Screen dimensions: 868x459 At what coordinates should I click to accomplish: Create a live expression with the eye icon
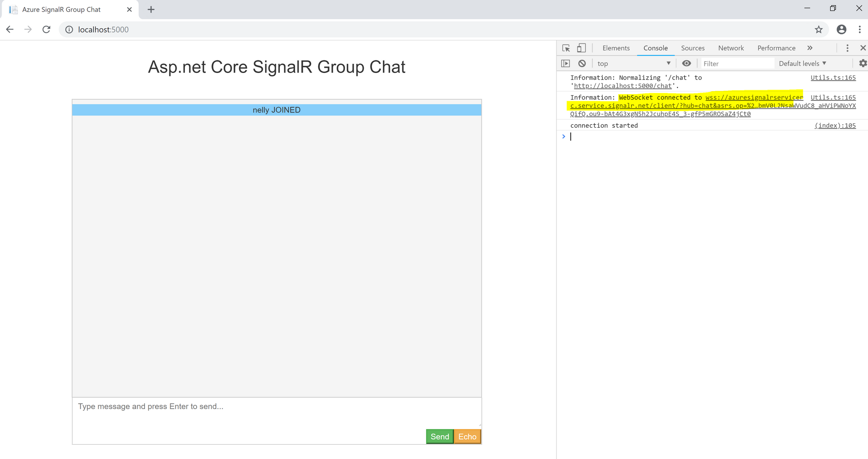point(687,63)
